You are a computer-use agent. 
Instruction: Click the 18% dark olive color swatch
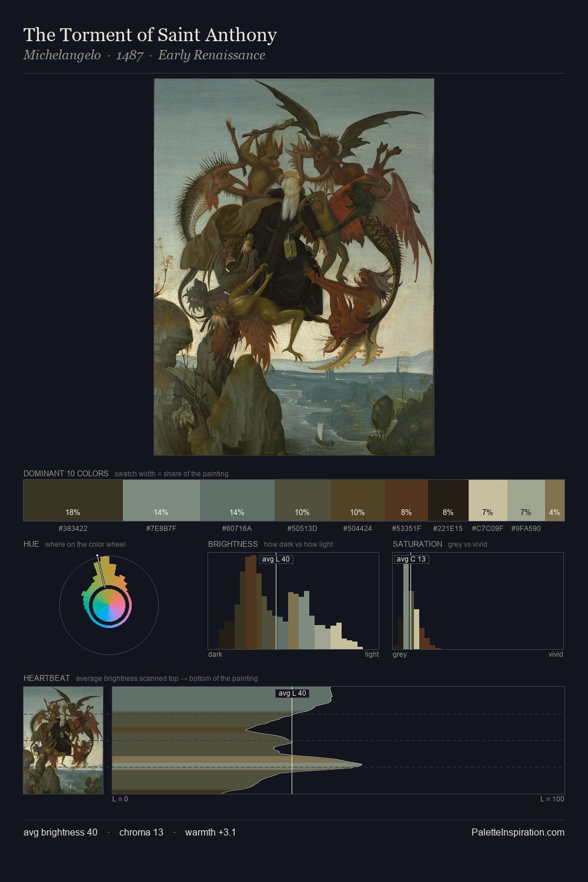tap(73, 500)
